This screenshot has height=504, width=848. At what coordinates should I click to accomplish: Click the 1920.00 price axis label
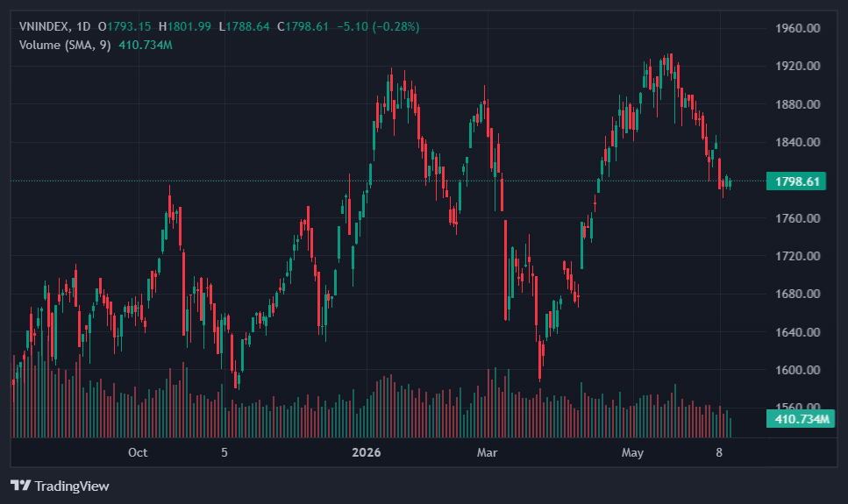(798, 66)
